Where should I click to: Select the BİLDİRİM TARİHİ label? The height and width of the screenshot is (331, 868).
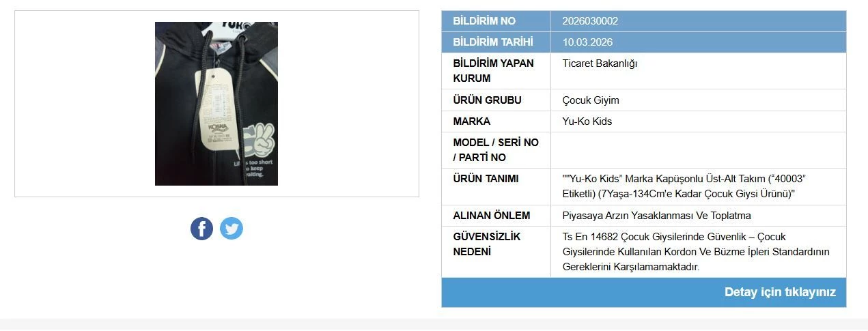click(x=492, y=42)
